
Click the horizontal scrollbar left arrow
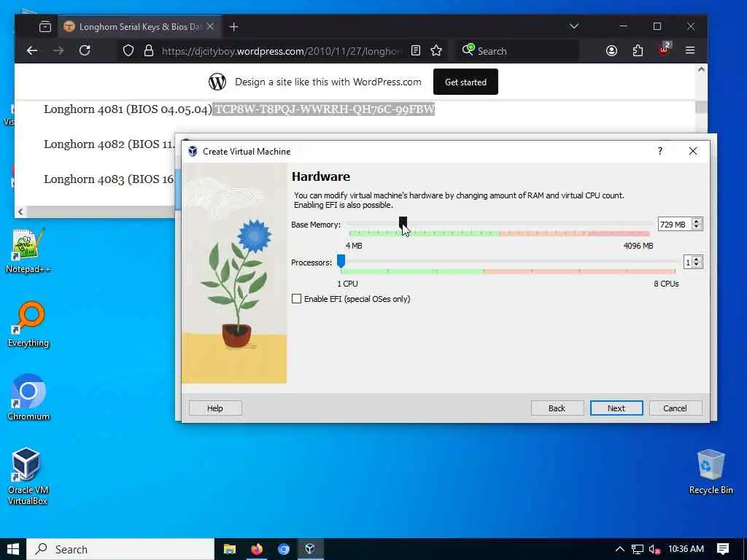(20, 212)
